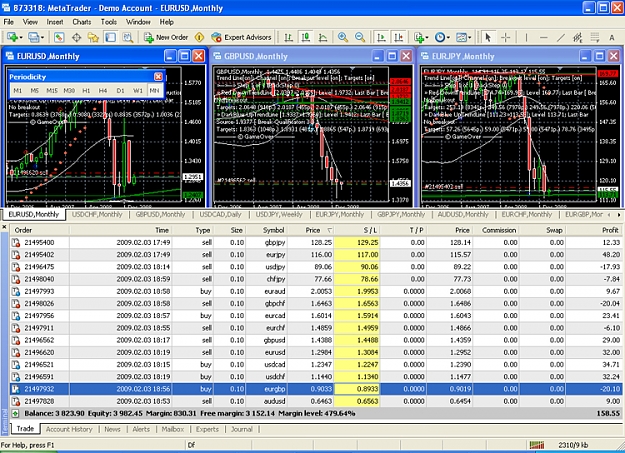
Task: Select order 21497993 euraud row
Action: coord(317,291)
